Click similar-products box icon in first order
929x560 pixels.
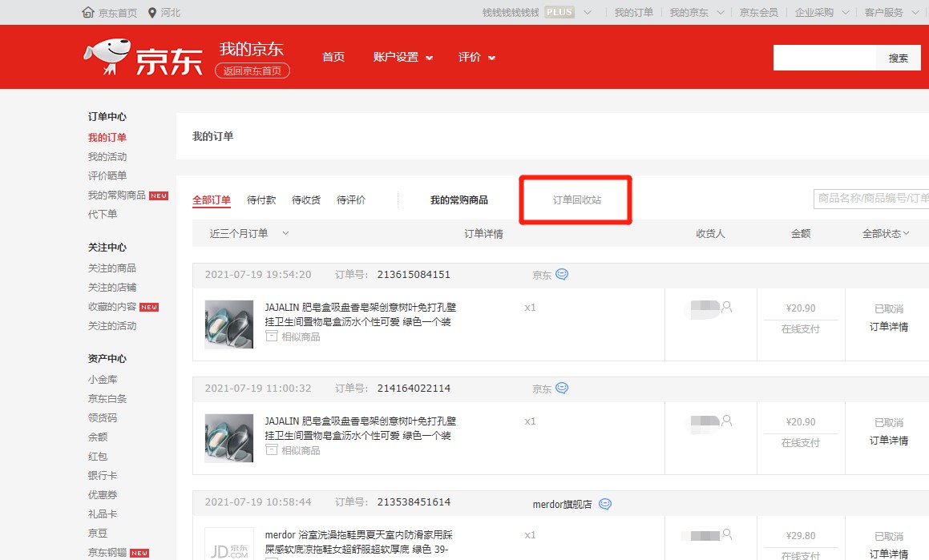(272, 336)
